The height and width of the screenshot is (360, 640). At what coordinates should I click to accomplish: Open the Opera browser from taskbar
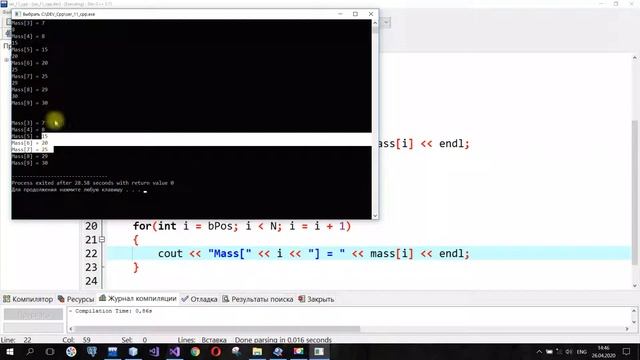coord(216,351)
